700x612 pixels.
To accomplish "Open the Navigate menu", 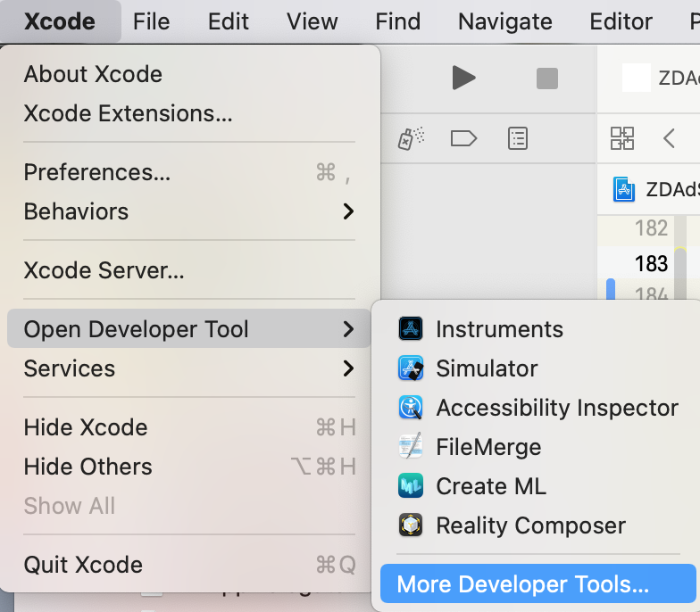I will click(x=505, y=21).
